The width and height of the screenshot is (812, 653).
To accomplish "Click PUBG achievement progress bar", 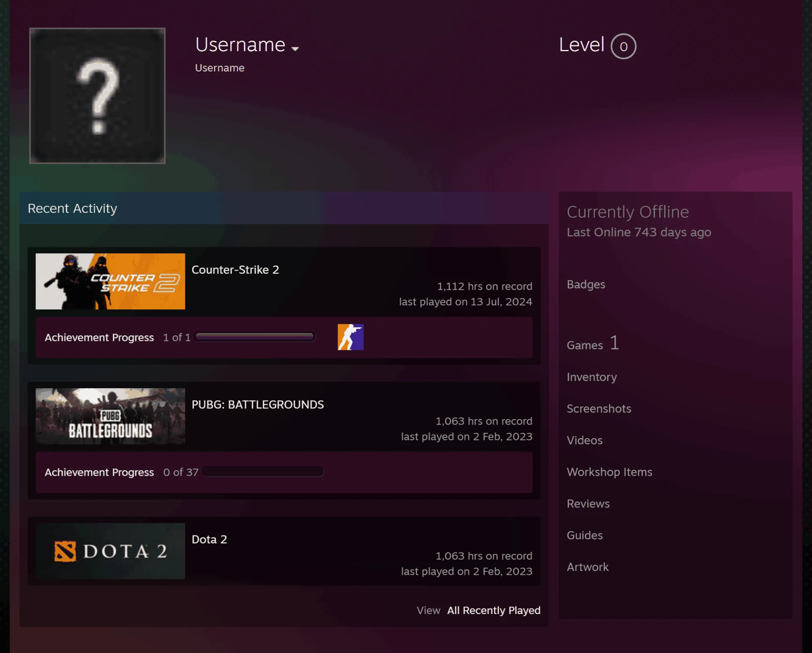I will pyautogui.click(x=263, y=472).
